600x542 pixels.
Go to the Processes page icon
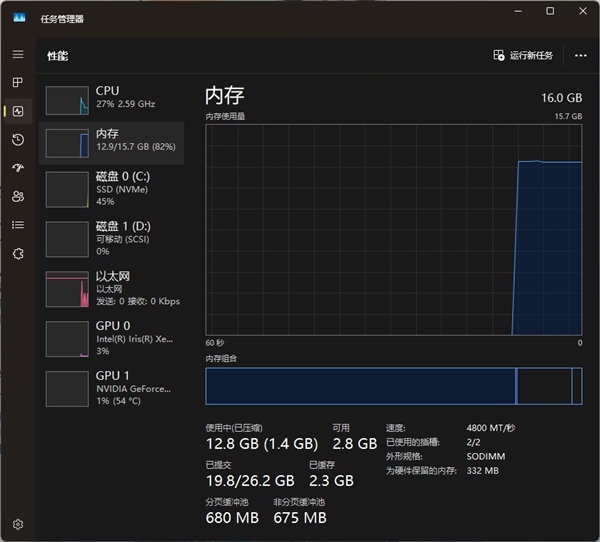pyautogui.click(x=17, y=82)
